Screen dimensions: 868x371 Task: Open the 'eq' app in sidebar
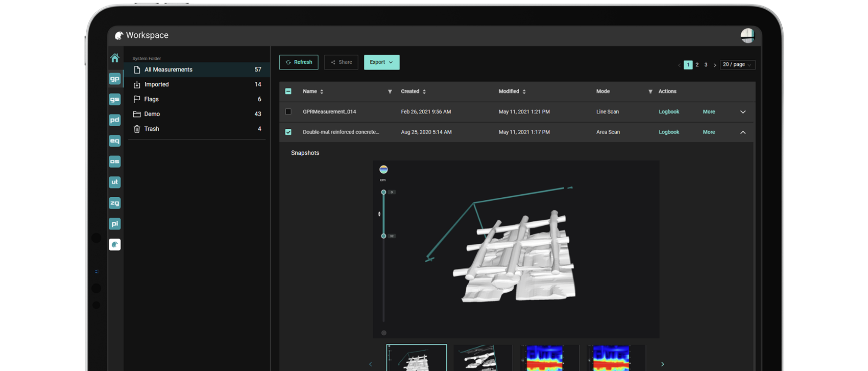click(x=115, y=141)
